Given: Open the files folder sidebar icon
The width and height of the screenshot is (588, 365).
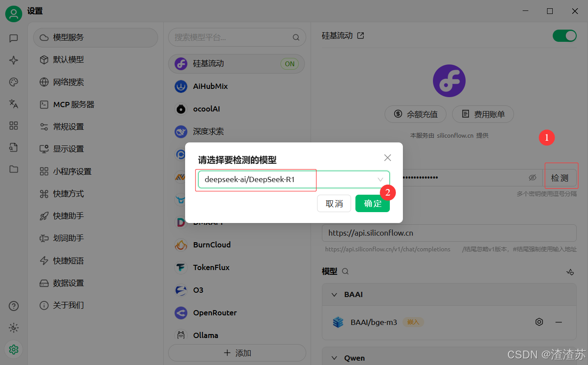Looking at the screenshot, I should [x=14, y=169].
